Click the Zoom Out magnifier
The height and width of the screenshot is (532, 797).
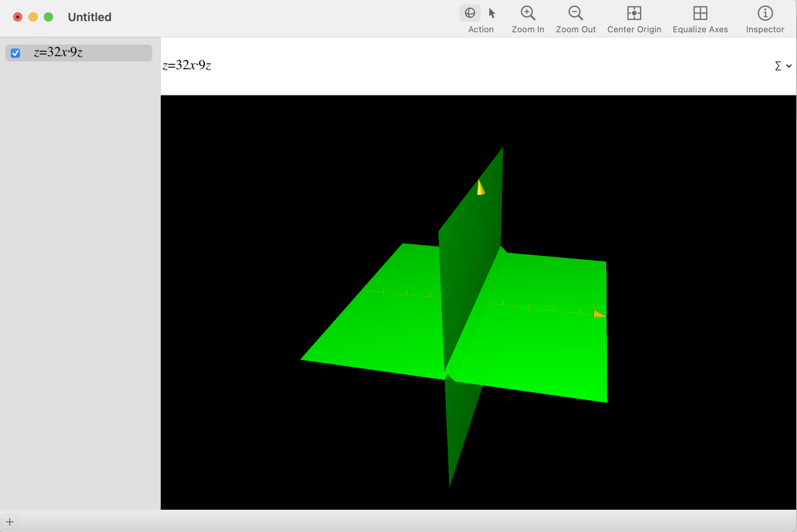pos(575,13)
